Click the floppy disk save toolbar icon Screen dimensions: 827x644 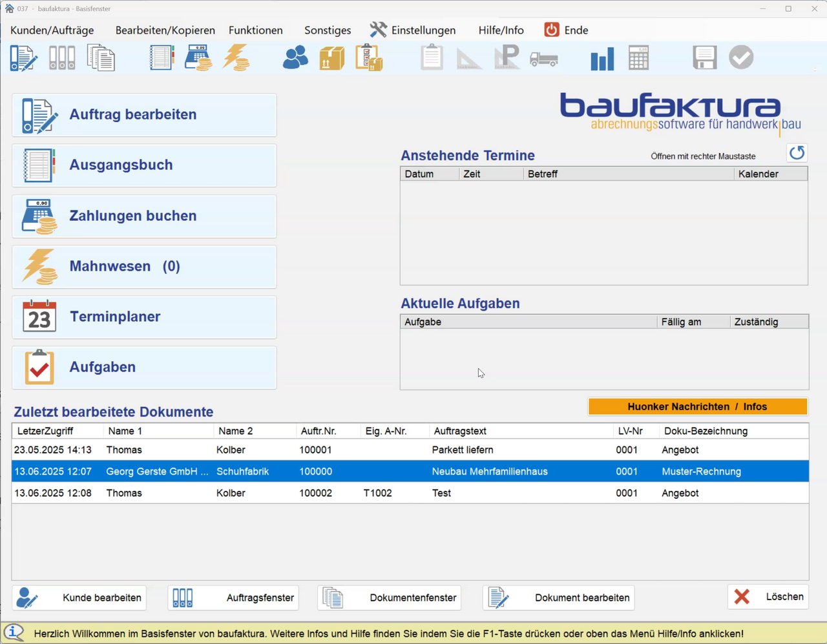(704, 57)
